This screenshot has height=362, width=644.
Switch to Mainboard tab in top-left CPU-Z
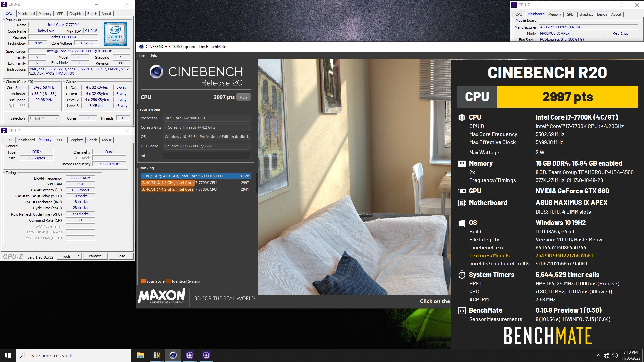[26, 14]
